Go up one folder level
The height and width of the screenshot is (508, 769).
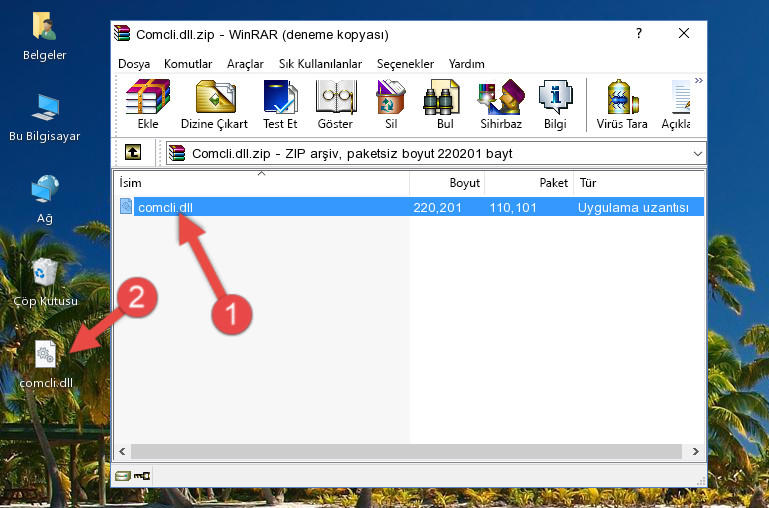point(133,152)
